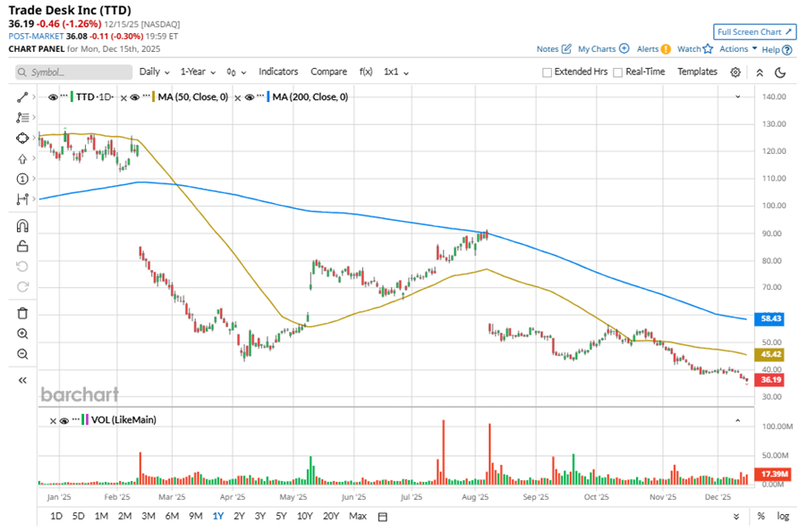
Task: Toggle visibility of the VOL indicator
Action: 64,421
